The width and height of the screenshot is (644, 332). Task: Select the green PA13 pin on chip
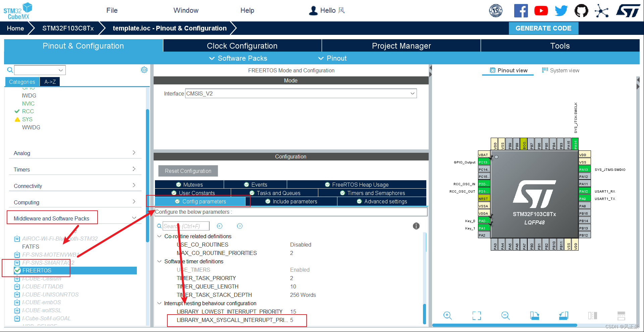click(x=585, y=170)
